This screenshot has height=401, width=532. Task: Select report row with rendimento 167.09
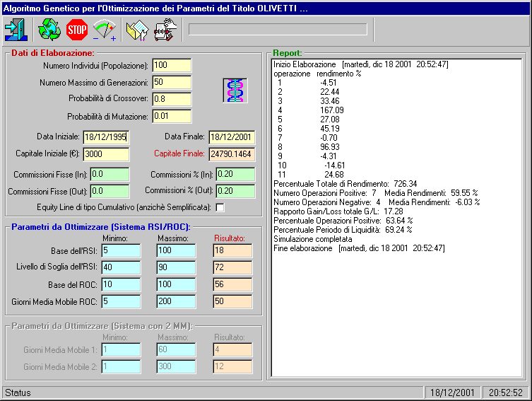[x=310, y=110]
